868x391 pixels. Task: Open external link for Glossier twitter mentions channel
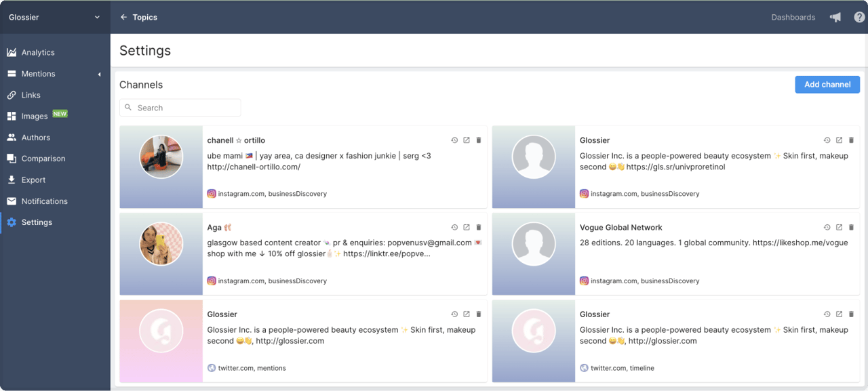[x=467, y=314]
